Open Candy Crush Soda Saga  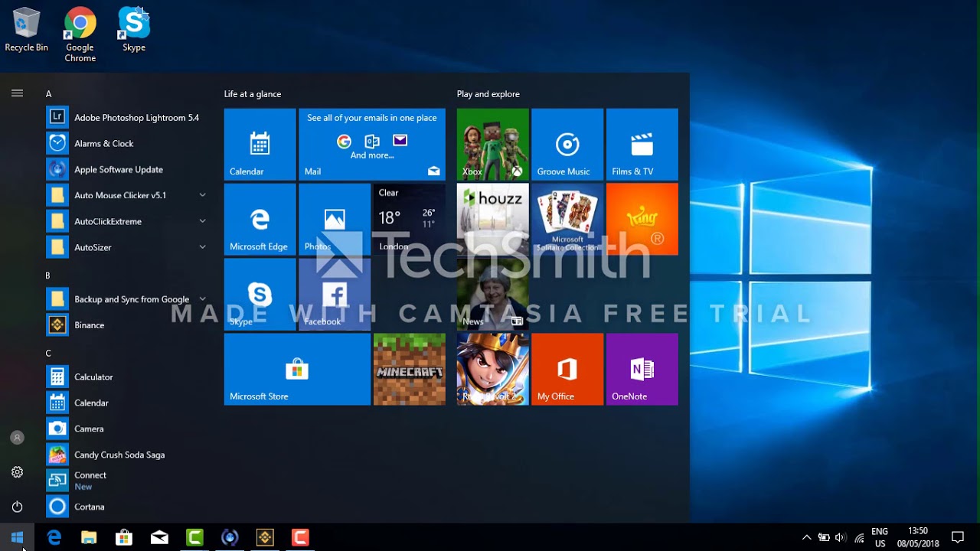[x=126, y=455]
